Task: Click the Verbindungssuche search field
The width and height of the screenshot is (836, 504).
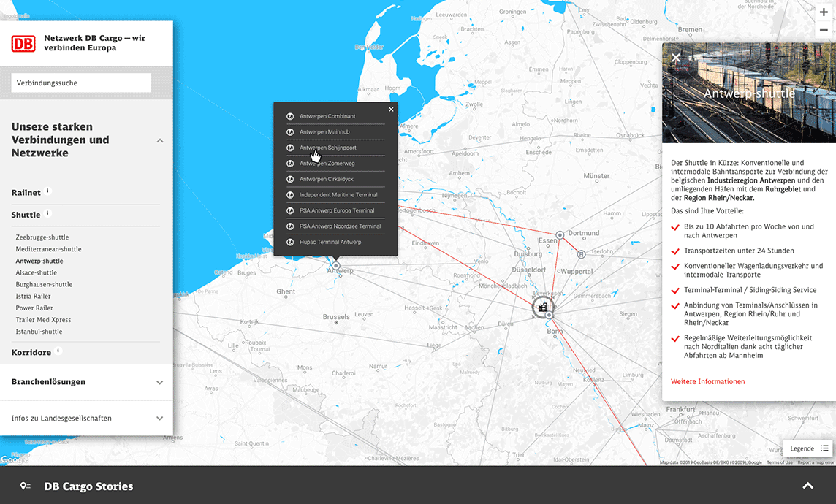Action: [81, 83]
